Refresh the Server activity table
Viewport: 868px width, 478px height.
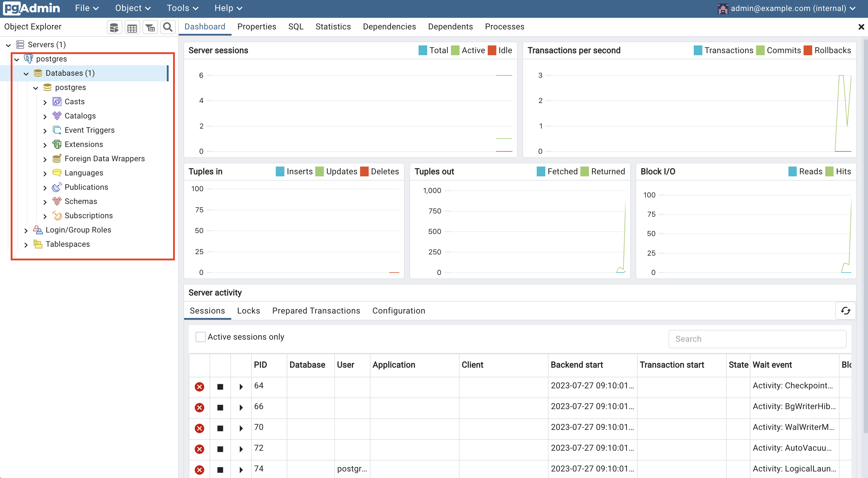[x=845, y=311]
